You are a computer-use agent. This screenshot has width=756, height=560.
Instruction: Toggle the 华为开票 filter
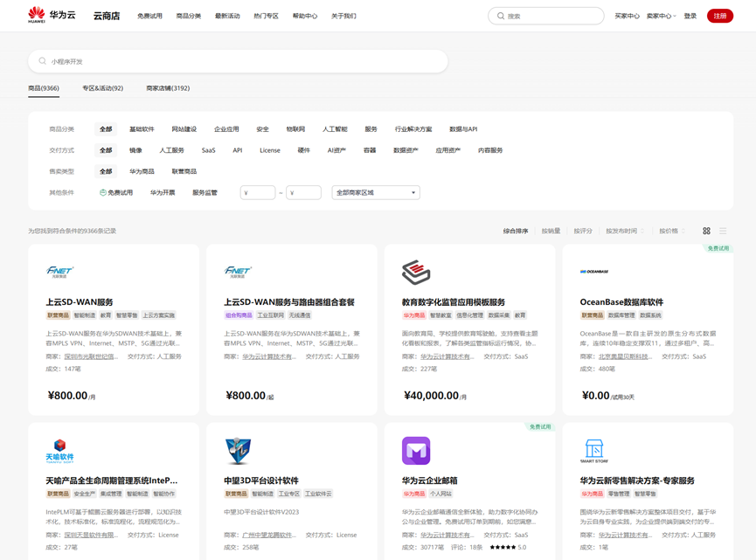(163, 192)
